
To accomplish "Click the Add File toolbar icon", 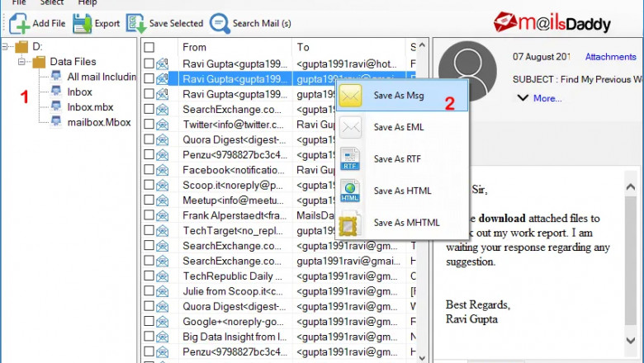I will [x=20, y=23].
